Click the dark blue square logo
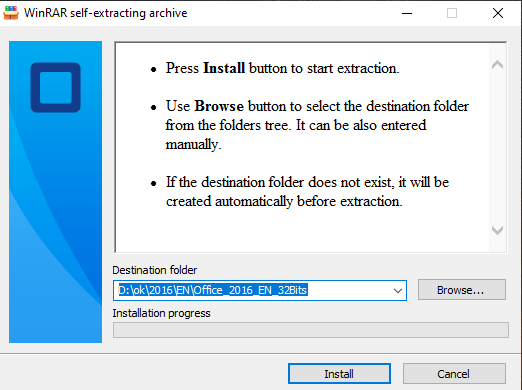 [x=56, y=88]
